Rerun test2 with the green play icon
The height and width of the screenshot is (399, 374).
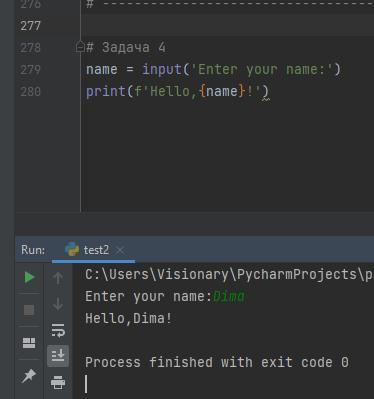[29, 277]
